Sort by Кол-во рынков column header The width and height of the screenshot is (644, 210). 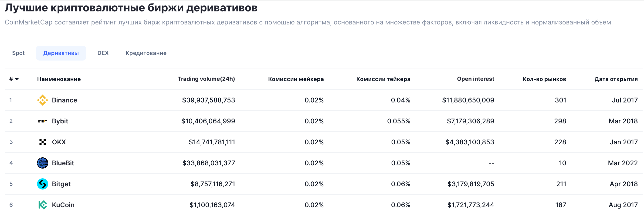(544, 79)
